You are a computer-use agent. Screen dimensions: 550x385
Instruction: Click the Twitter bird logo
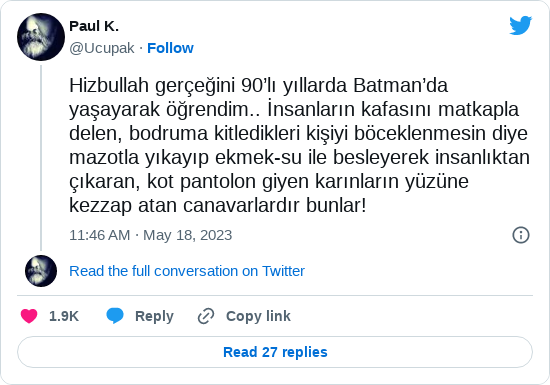tap(521, 25)
